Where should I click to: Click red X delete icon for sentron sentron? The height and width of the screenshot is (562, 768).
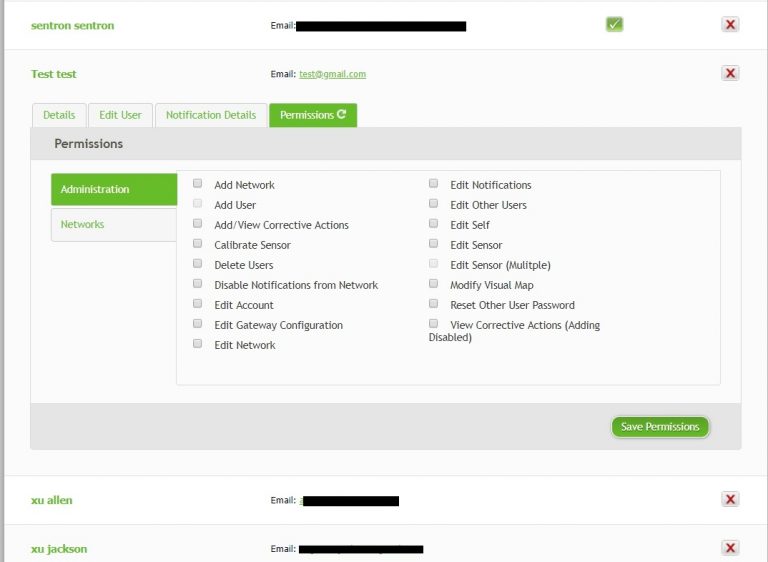click(x=730, y=25)
